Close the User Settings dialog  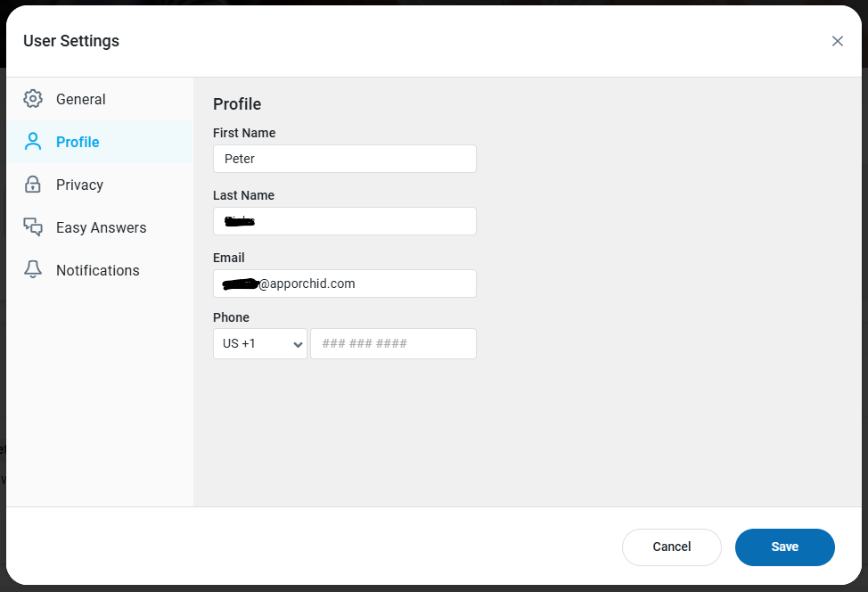pyautogui.click(x=838, y=41)
